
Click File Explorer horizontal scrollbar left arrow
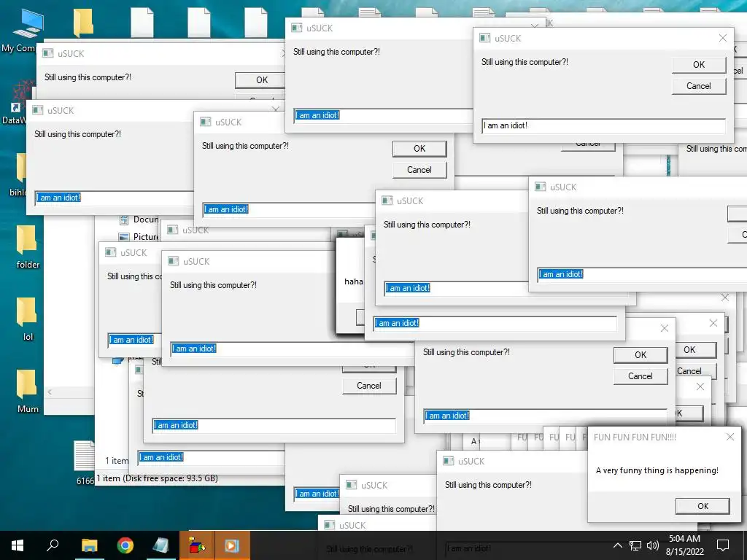point(50,392)
